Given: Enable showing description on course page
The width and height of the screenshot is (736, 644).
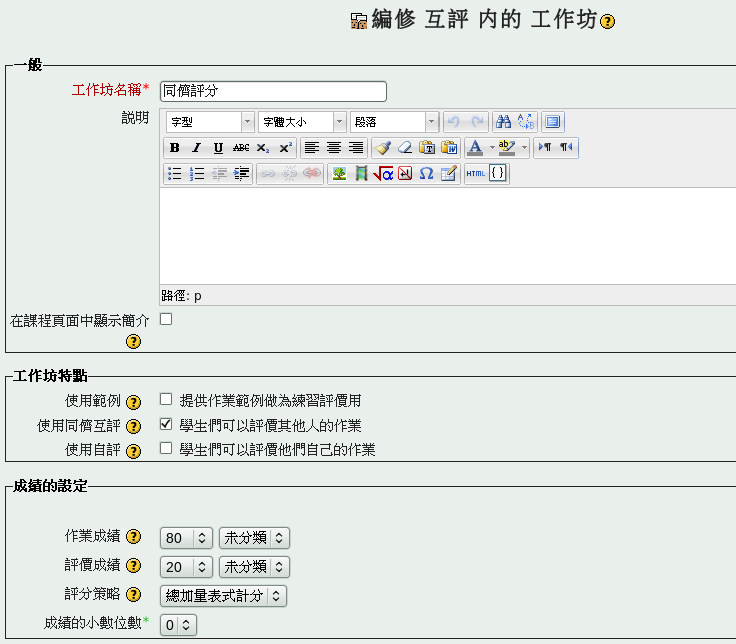Looking at the screenshot, I should 166,319.
